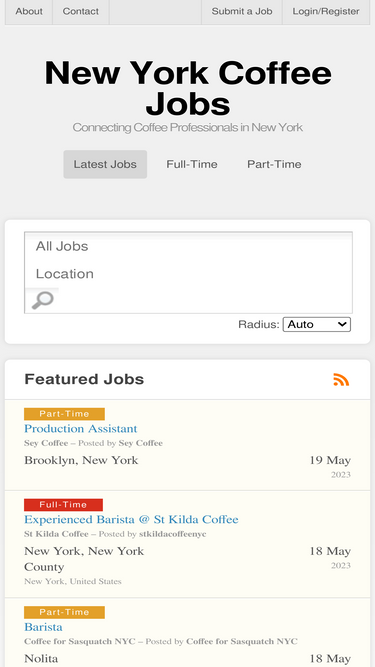Image resolution: width=375 pixels, height=667 pixels.
Task: Click the Coffee for Sasquatch NYC company name
Action: coord(80,641)
